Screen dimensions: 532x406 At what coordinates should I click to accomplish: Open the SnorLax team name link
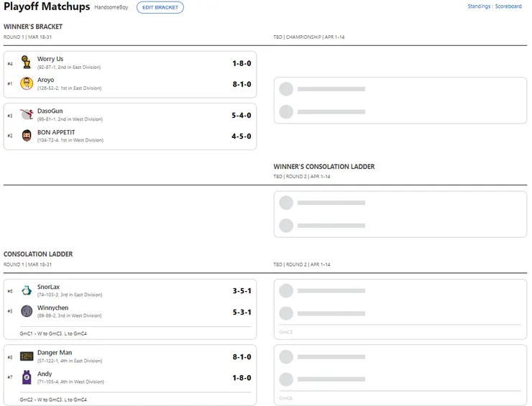(x=48, y=287)
